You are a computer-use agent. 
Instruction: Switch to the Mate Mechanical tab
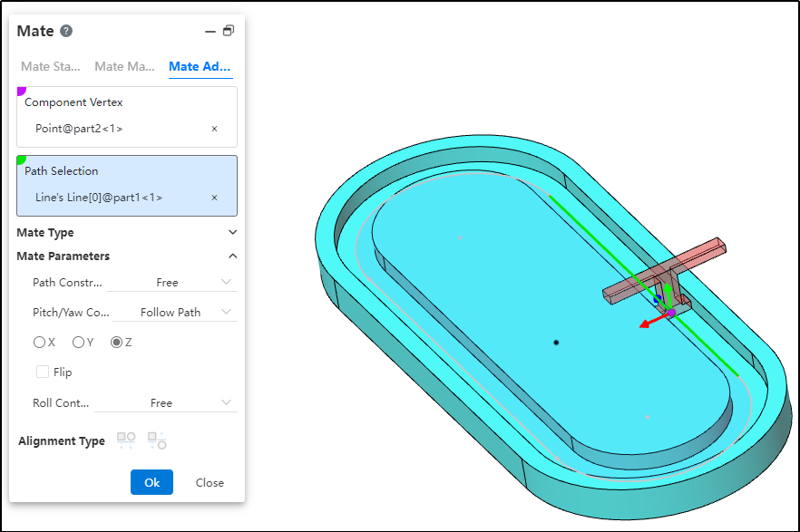pyautogui.click(x=124, y=66)
